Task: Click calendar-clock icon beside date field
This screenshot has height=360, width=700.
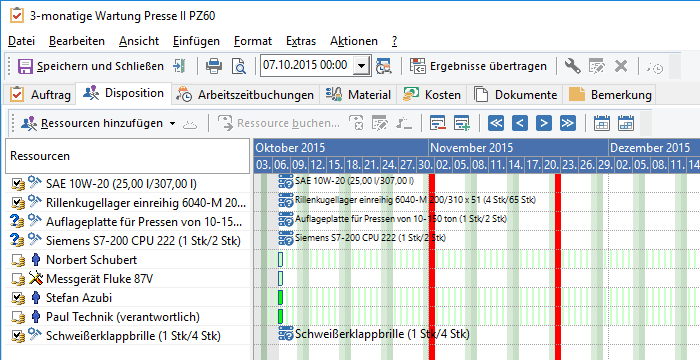Action: (383, 67)
